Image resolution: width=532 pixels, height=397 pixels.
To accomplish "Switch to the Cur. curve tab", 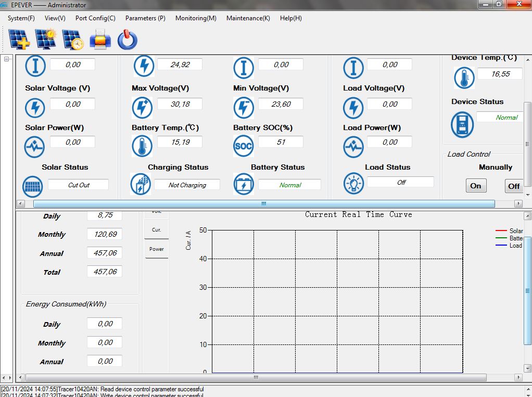I will [157, 229].
